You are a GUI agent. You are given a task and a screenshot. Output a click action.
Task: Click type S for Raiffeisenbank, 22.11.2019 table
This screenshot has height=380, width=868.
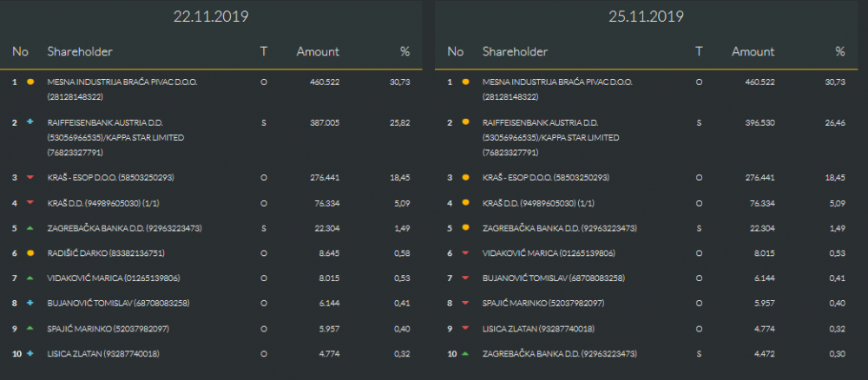264,122
